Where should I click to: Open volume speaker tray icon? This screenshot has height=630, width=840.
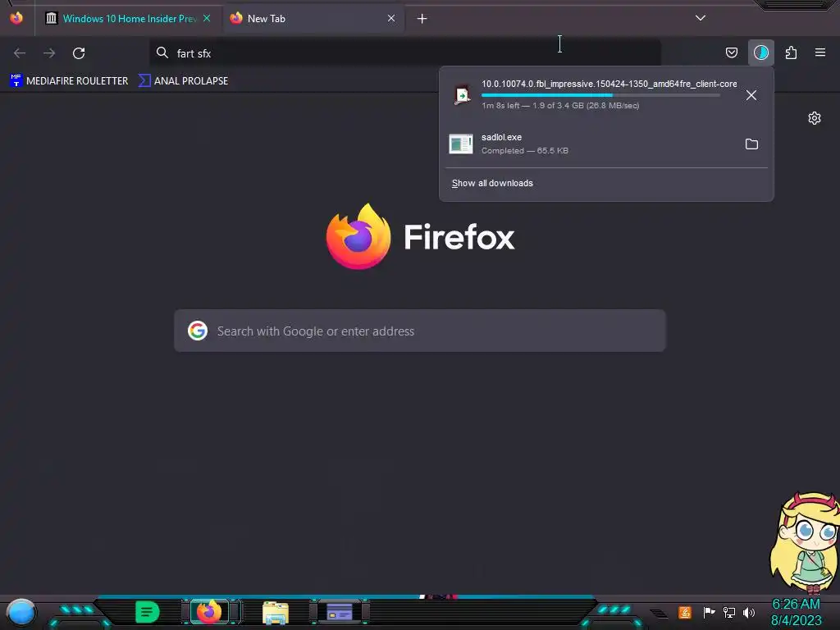[x=749, y=612]
